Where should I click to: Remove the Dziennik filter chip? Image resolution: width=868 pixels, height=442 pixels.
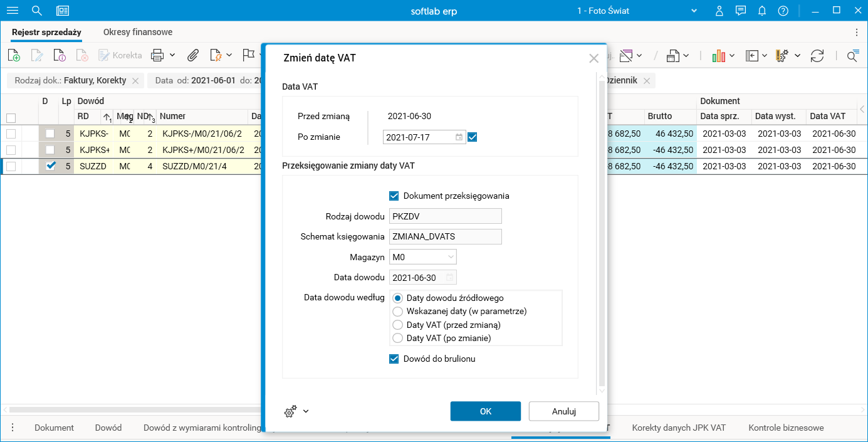click(x=647, y=80)
